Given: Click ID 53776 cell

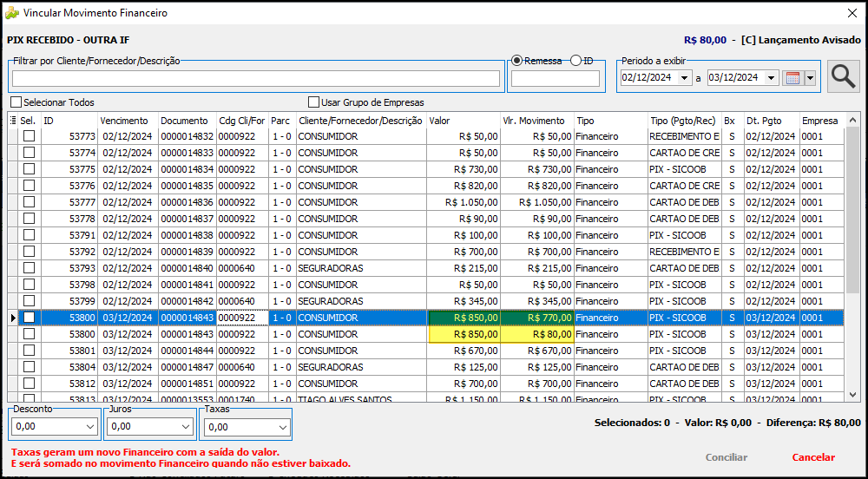Looking at the screenshot, I should tap(69, 186).
